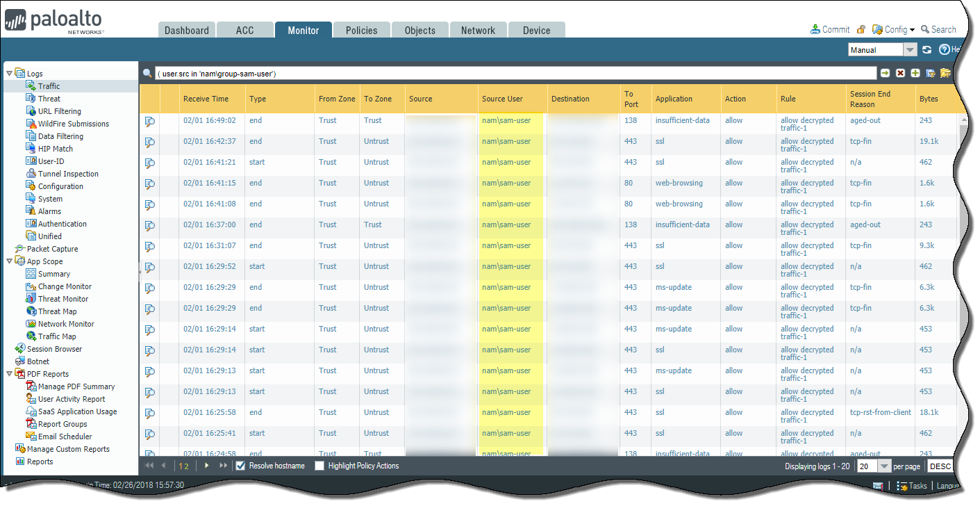Open the Manual refresh interval dropdown

(910, 49)
